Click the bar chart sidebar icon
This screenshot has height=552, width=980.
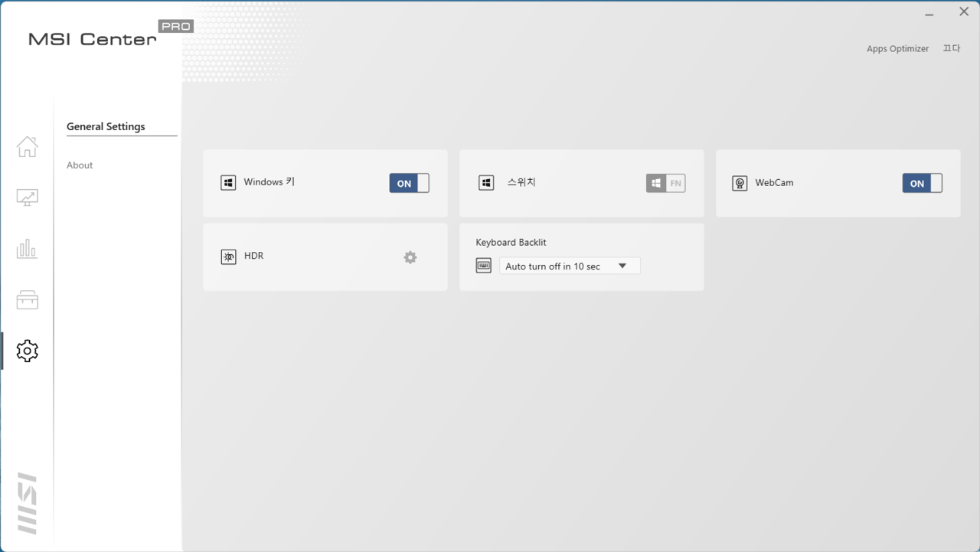pyautogui.click(x=27, y=249)
